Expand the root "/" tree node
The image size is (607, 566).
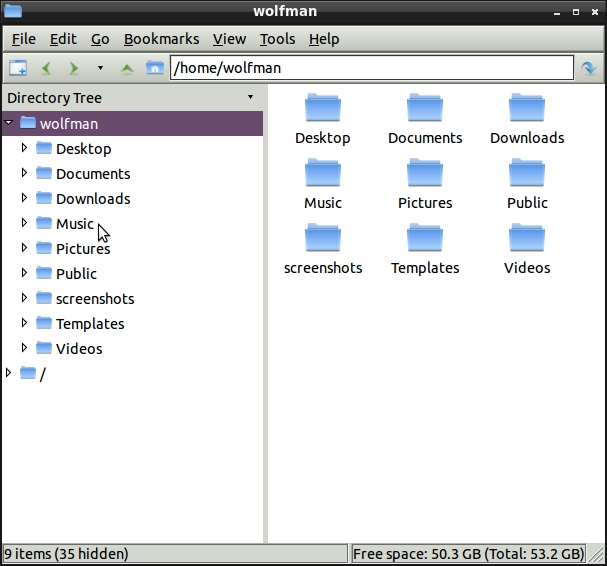(x=9, y=373)
